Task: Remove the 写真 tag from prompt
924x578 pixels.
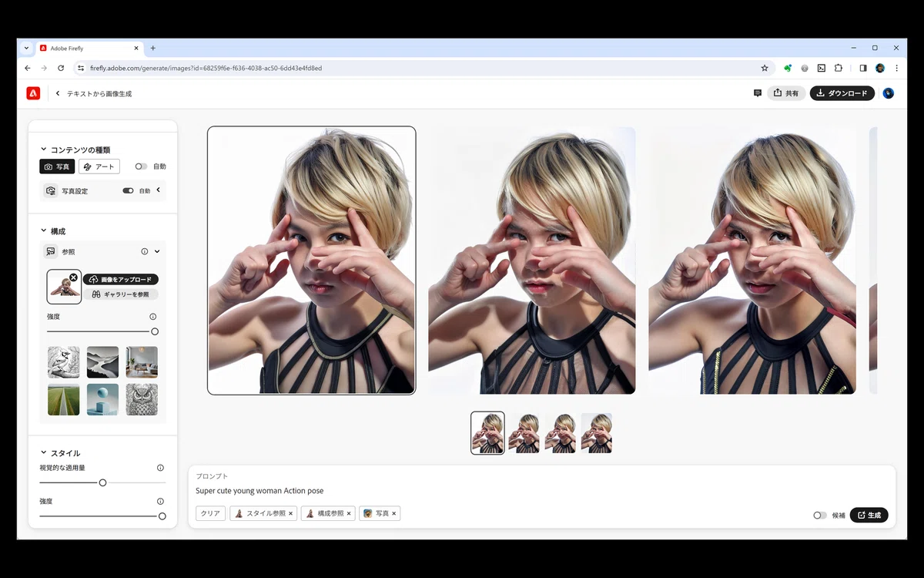Action: [x=393, y=513]
